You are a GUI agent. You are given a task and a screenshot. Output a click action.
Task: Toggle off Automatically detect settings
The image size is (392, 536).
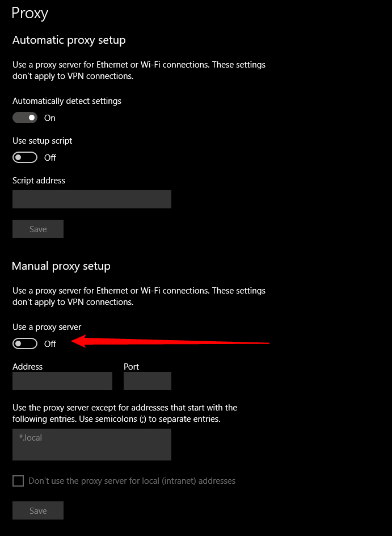(24, 118)
